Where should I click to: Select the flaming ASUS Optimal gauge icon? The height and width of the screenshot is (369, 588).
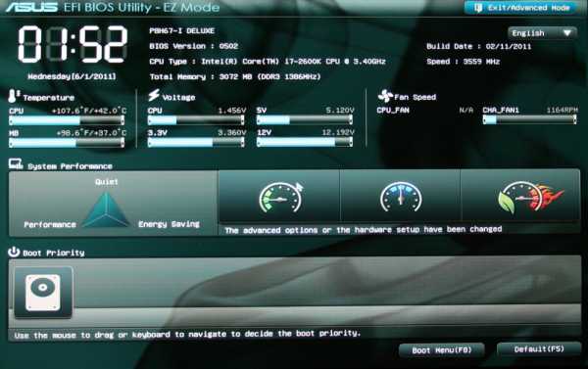(530, 198)
